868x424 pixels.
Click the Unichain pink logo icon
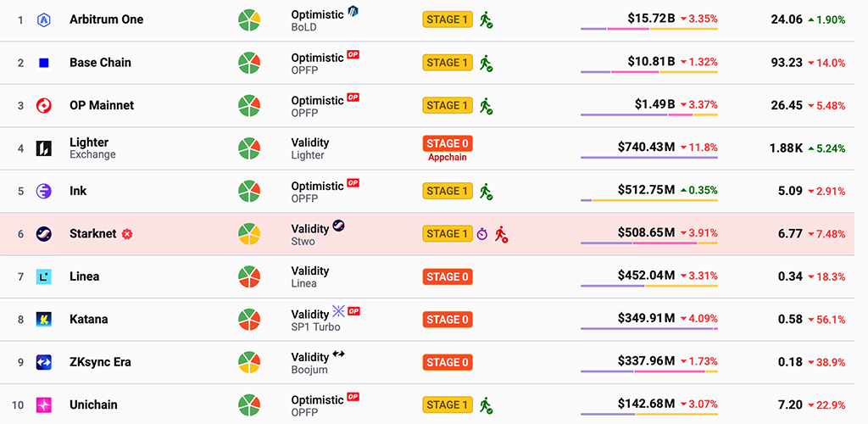click(x=44, y=404)
